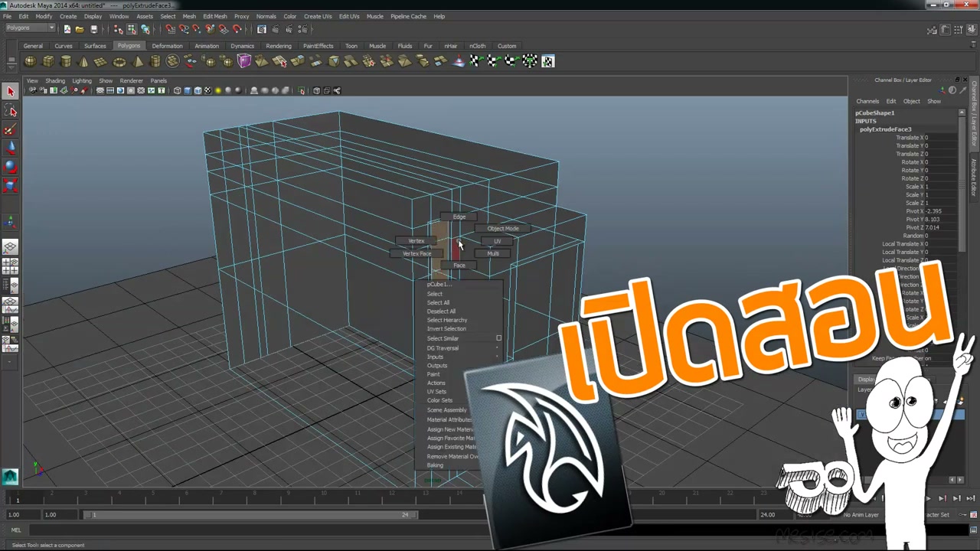Go to end of playback range button
The width and height of the screenshot is (980, 551).
tap(970, 498)
